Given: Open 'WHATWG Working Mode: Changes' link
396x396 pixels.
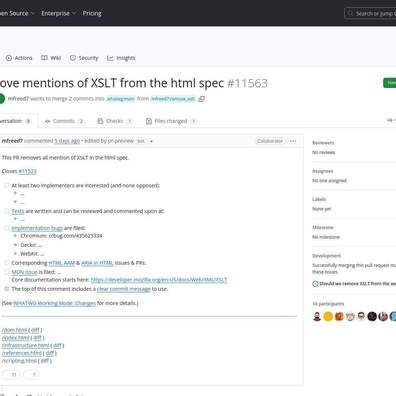Looking at the screenshot, I should (54, 303).
